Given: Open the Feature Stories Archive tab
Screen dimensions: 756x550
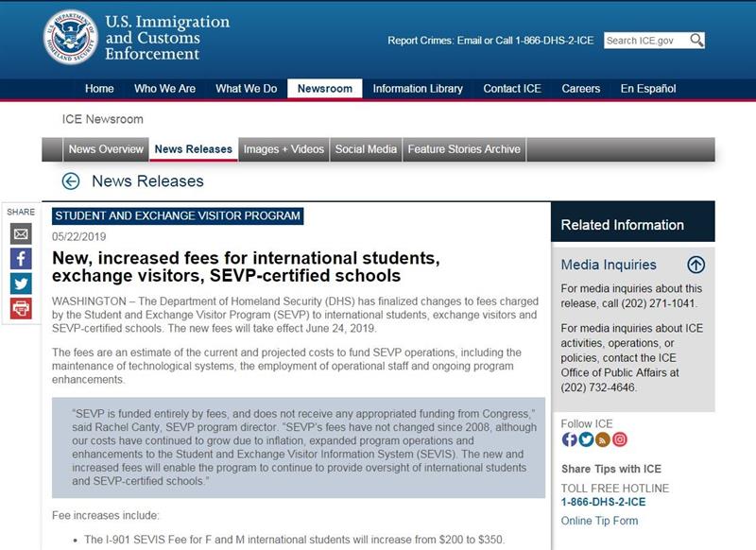Looking at the screenshot, I should tap(464, 149).
